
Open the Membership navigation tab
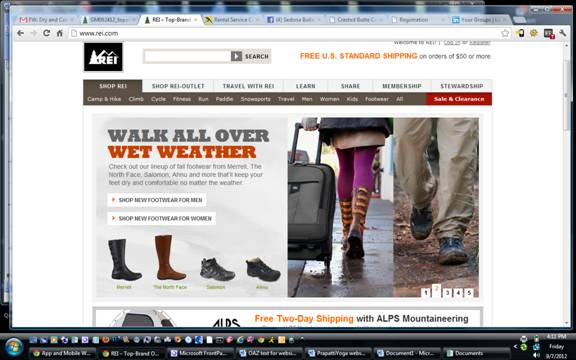[402, 86]
